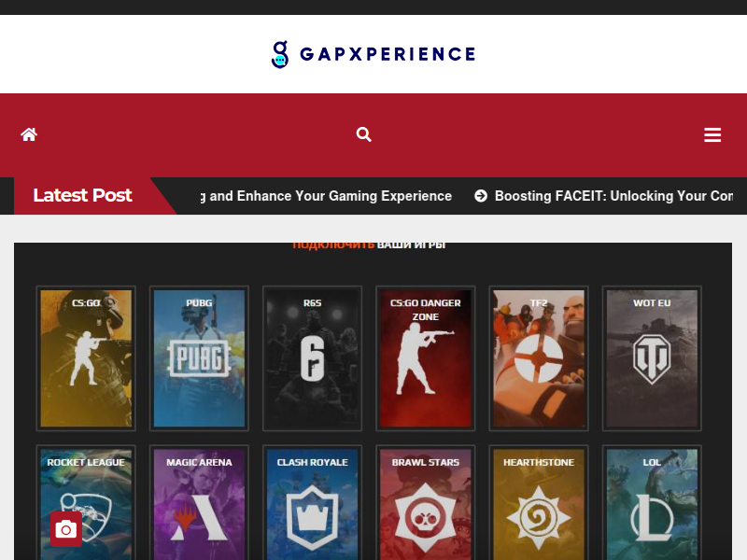
Task: Select the Clash Royale game card
Action: pos(313,503)
